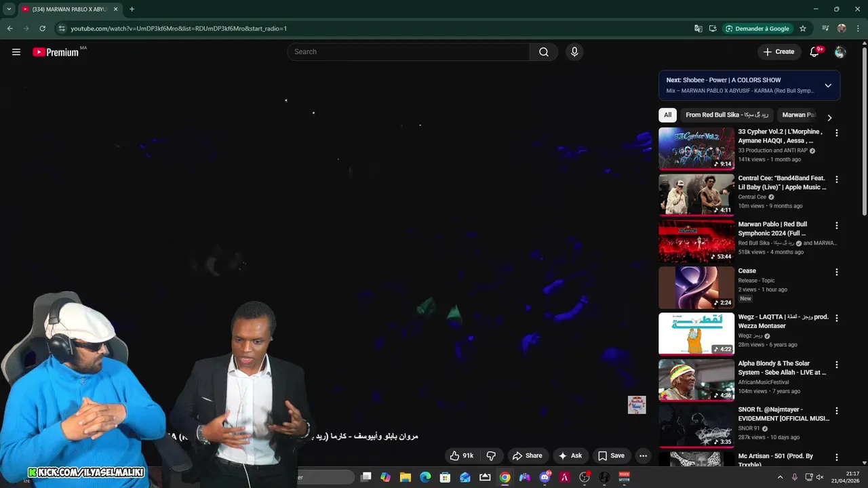Open Central Cee Band4Band thumbnail

coord(696,195)
